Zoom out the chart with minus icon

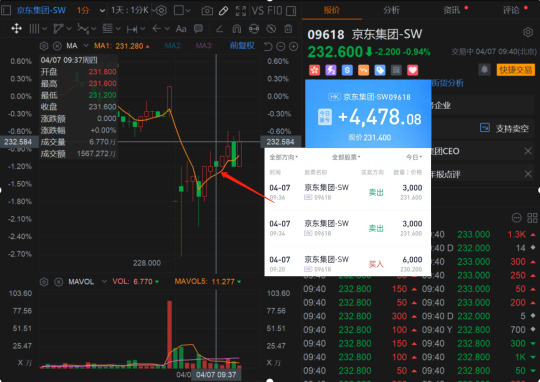281,46
